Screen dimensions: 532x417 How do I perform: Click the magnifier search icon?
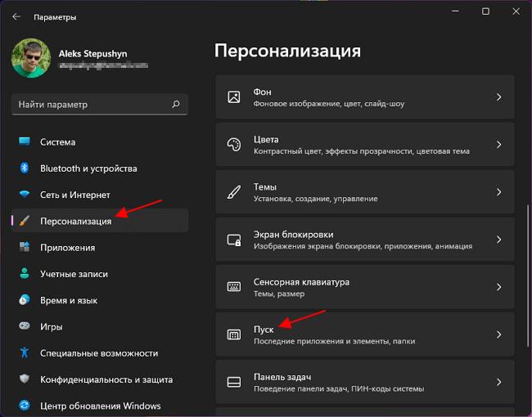(176, 104)
